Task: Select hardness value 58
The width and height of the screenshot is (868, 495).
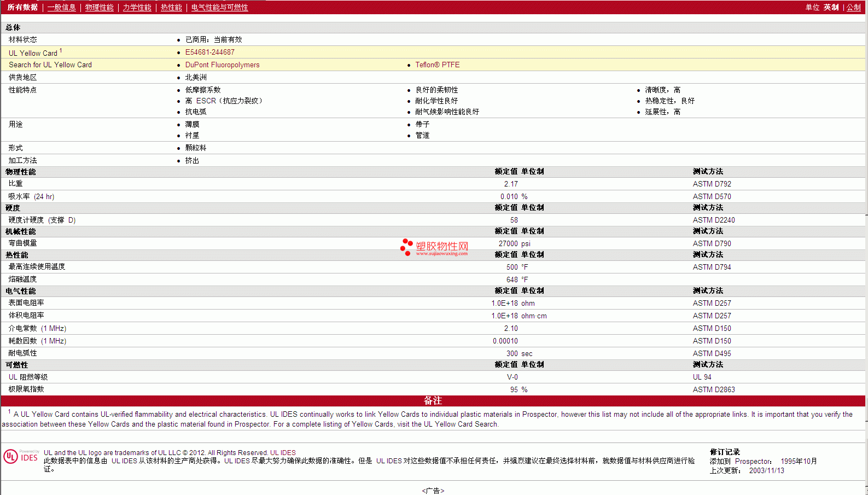Action: click(x=514, y=220)
